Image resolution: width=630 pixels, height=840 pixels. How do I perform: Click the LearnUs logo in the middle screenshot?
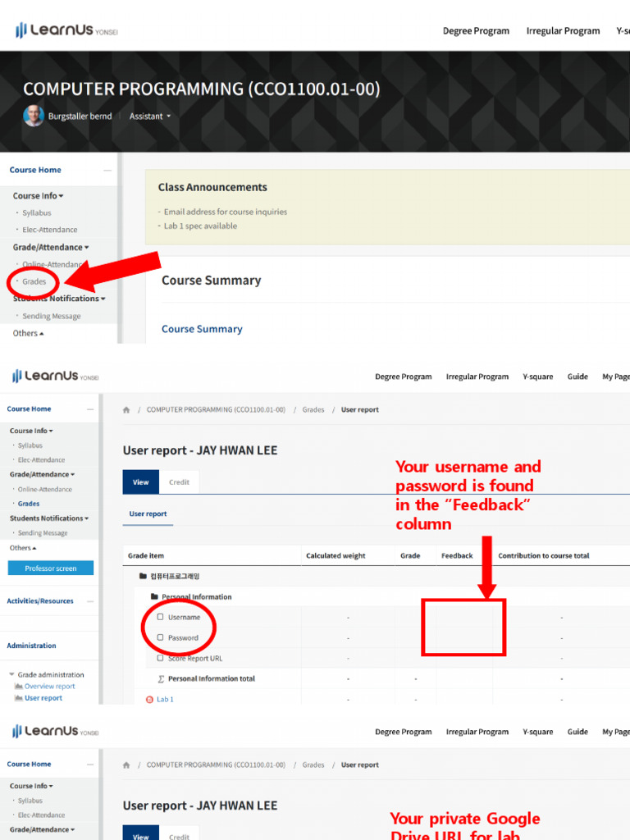click(x=55, y=376)
